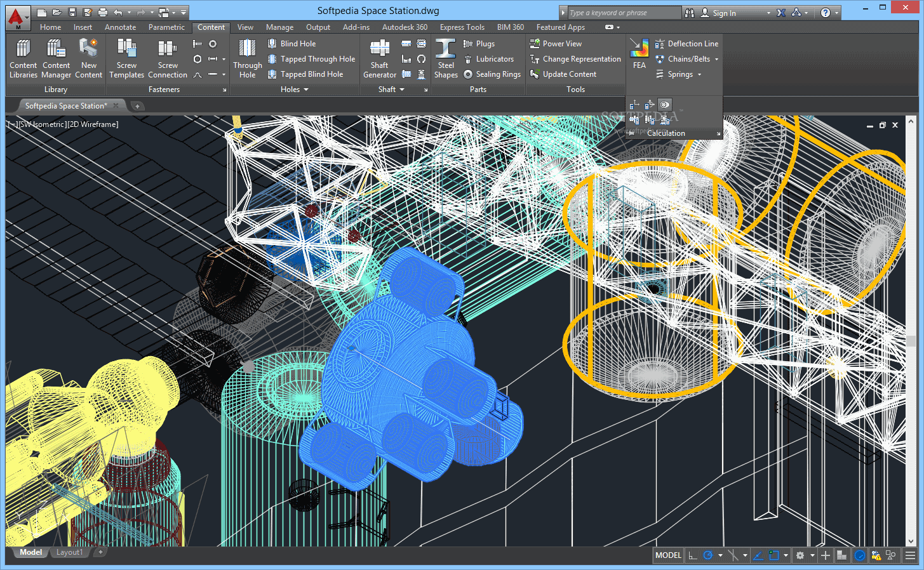Toggle polar tracking in status bar

pos(708,555)
